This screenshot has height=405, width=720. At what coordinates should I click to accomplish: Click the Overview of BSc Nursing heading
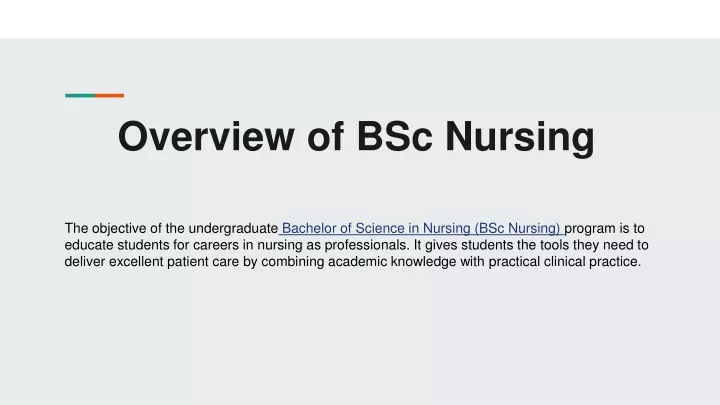point(356,136)
